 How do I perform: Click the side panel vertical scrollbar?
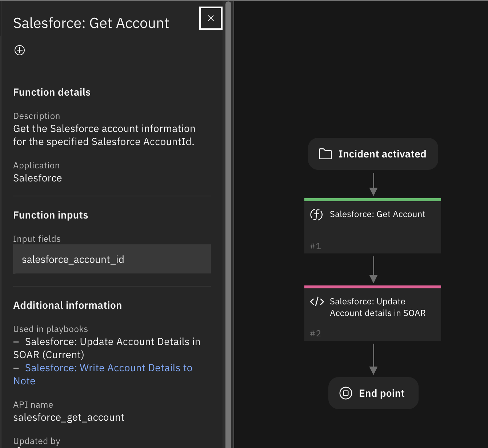[x=228, y=224]
